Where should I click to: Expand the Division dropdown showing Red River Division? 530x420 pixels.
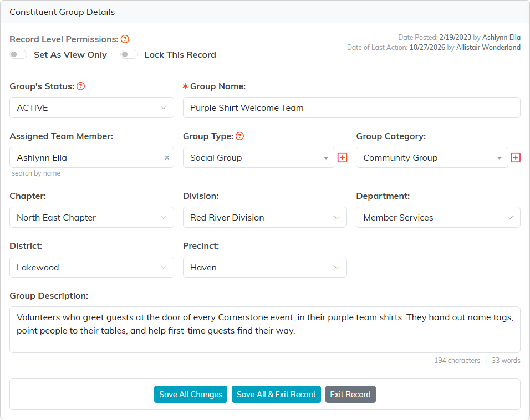point(264,217)
